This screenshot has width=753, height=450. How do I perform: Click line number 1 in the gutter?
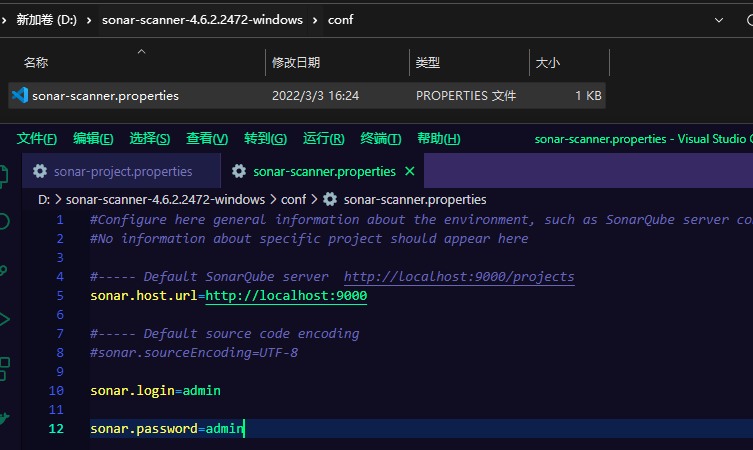tap(60, 220)
